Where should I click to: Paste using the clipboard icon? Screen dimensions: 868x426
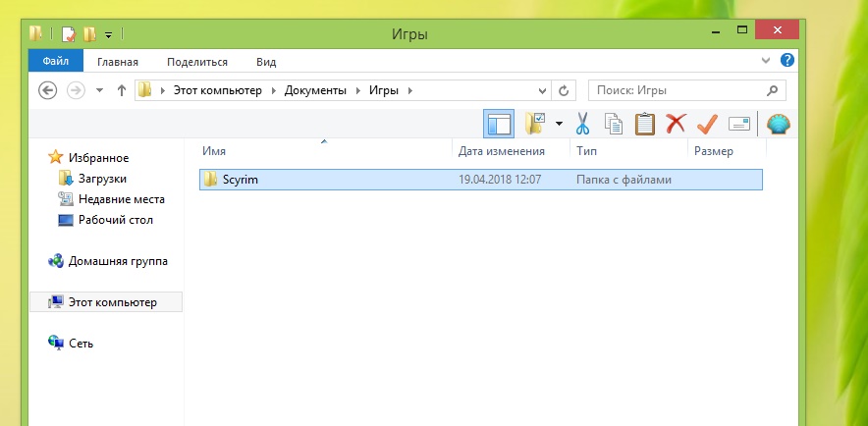tap(644, 124)
